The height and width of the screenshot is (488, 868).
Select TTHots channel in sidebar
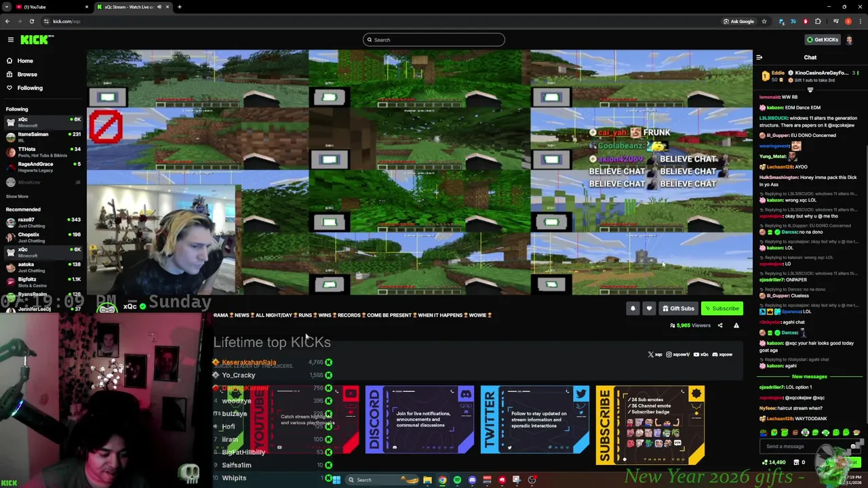(x=42, y=152)
